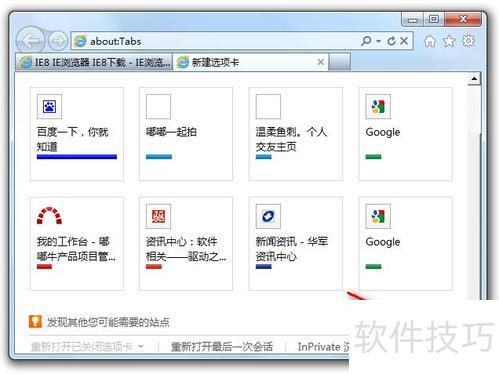Click the browser Back arrow button
Viewport: 499px width, 374px height.
pyautogui.click(x=30, y=41)
